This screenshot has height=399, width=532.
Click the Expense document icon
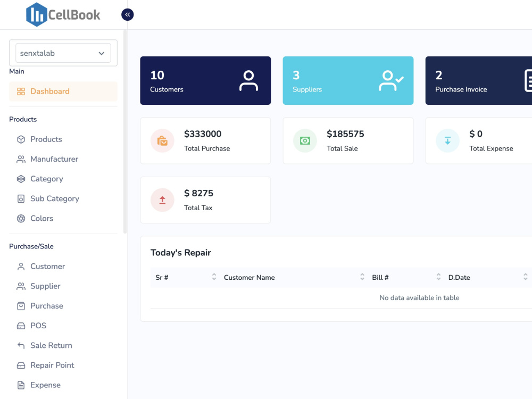click(21, 385)
